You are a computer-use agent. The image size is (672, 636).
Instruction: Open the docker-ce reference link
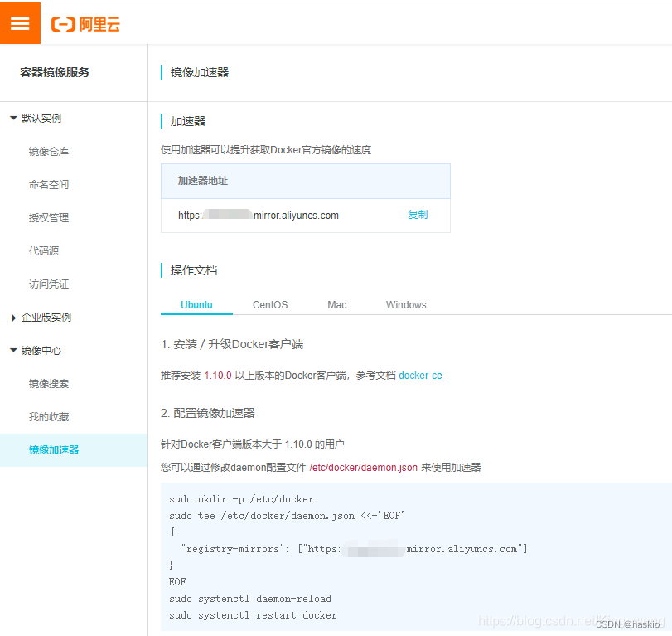420,375
